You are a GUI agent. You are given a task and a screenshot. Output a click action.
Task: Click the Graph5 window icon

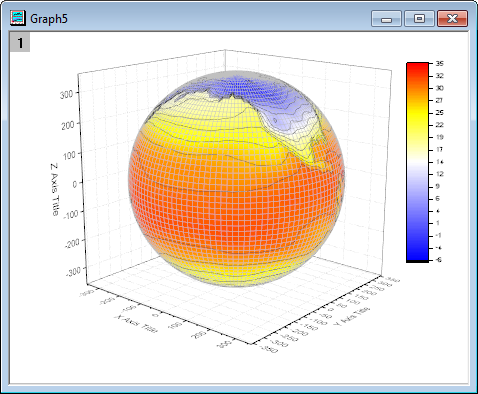pos(18,18)
